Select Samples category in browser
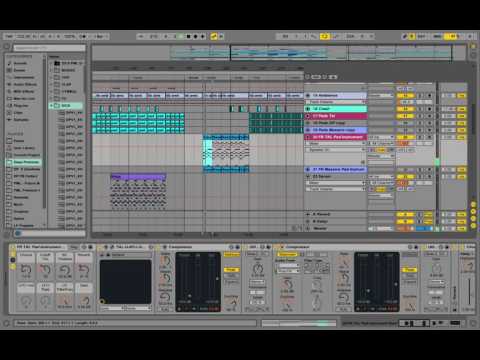The width and height of the screenshot is (480, 360). tap(21, 120)
